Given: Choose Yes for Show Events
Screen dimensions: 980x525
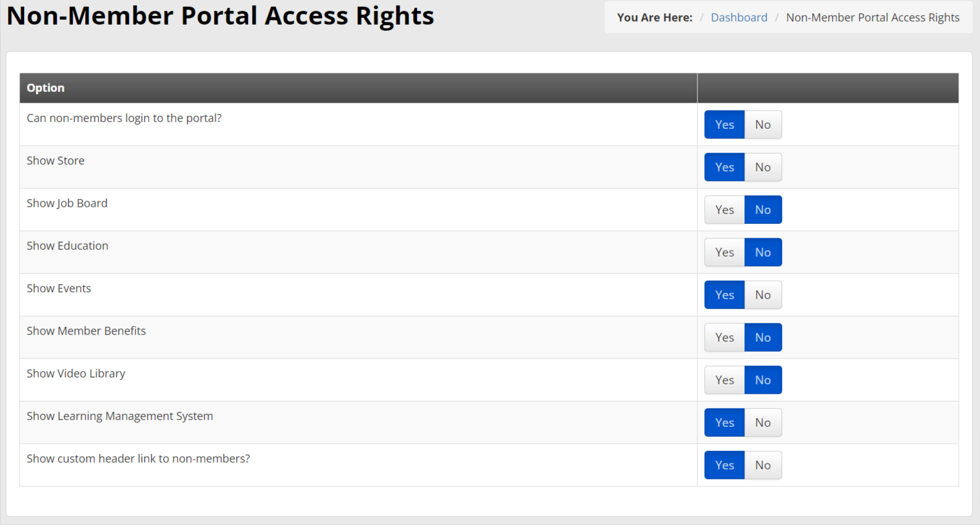Looking at the screenshot, I should pos(724,295).
